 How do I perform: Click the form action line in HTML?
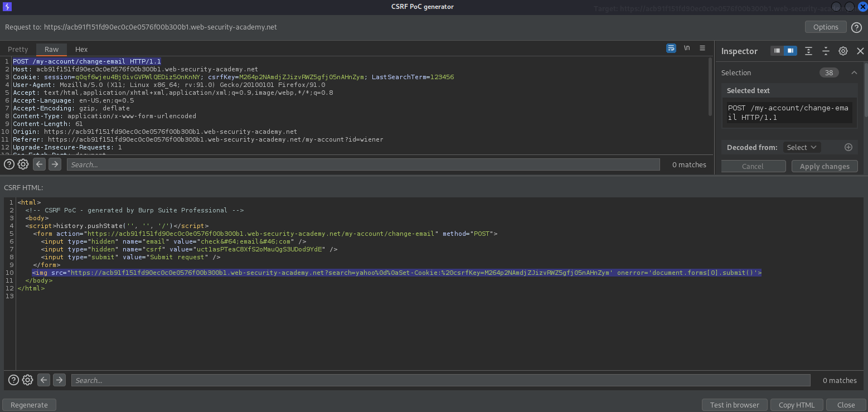tap(265, 234)
